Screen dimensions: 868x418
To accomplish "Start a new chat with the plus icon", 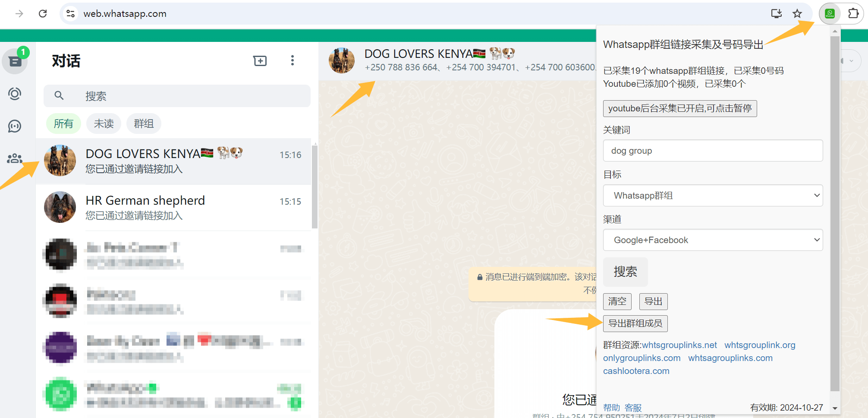I will click(x=260, y=61).
